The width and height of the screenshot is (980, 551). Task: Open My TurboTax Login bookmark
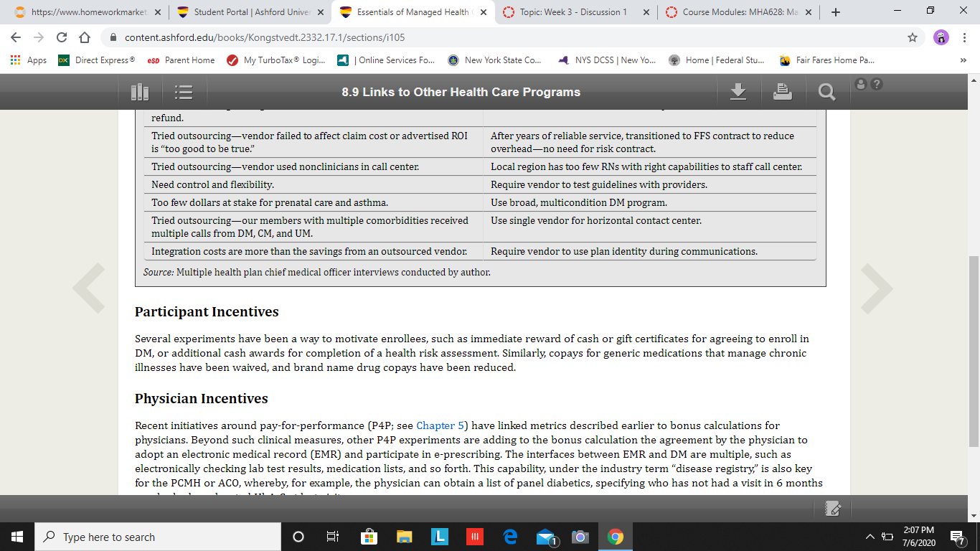pyautogui.click(x=275, y=60)
